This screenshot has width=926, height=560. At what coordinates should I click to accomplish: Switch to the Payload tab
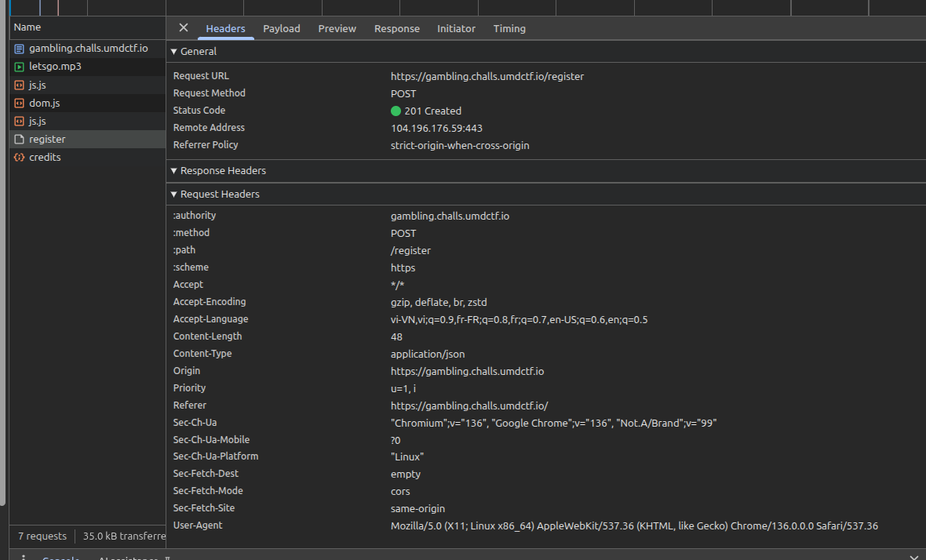click(x=282, y=28)
